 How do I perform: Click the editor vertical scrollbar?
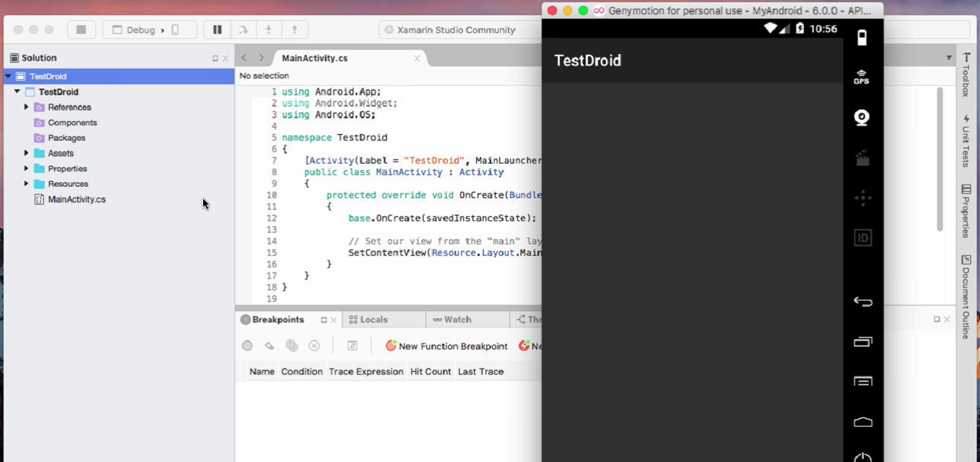pyautogui.click(x=939, y=159)
